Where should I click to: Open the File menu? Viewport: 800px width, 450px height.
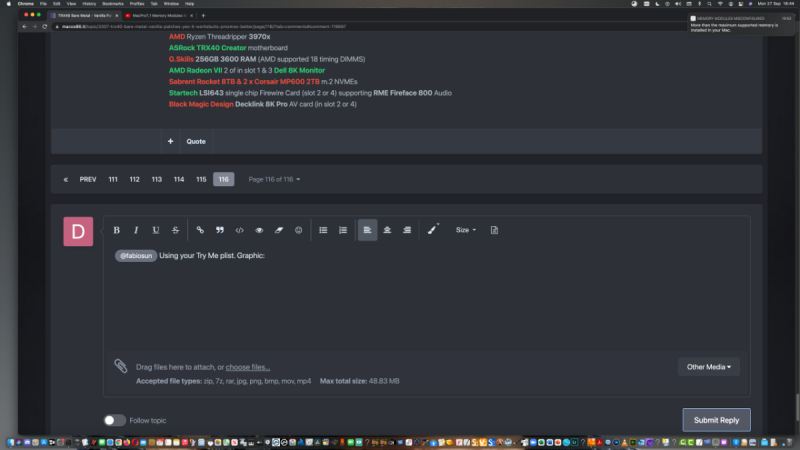click(43, 4)
